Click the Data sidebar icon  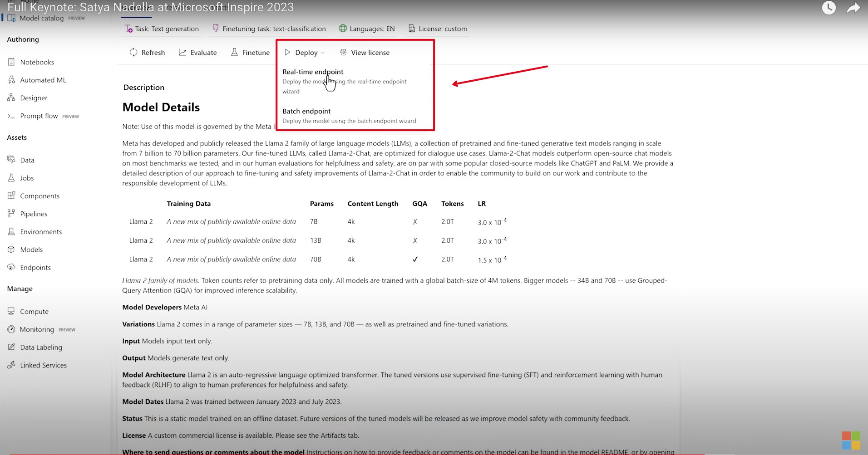point(11,160)
